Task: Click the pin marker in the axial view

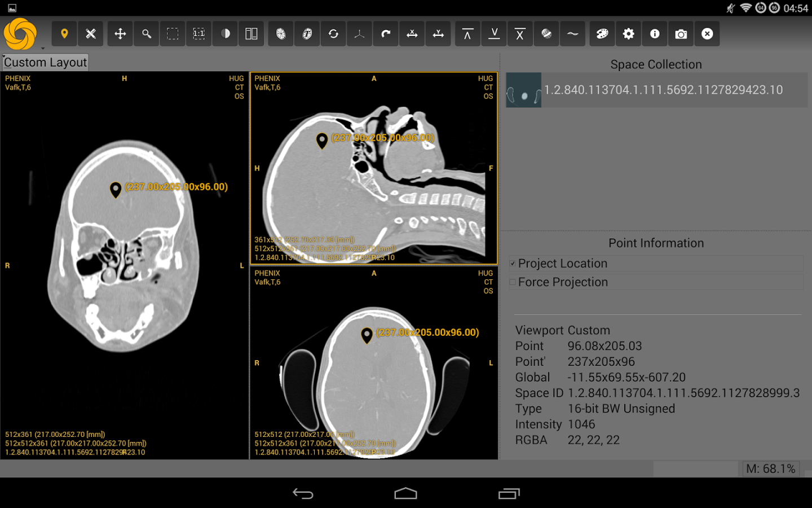Action: (x=367, y=335)
